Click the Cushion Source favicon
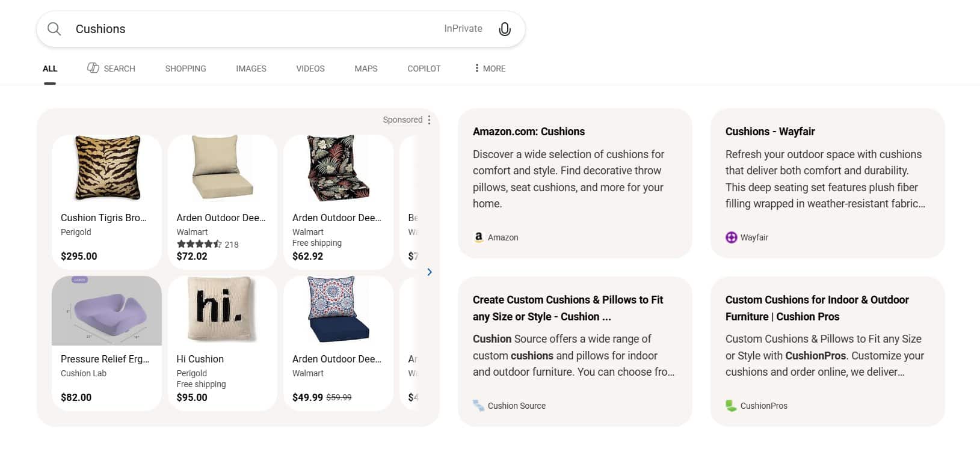Screen dimensions: 980x452 [479, 406]
